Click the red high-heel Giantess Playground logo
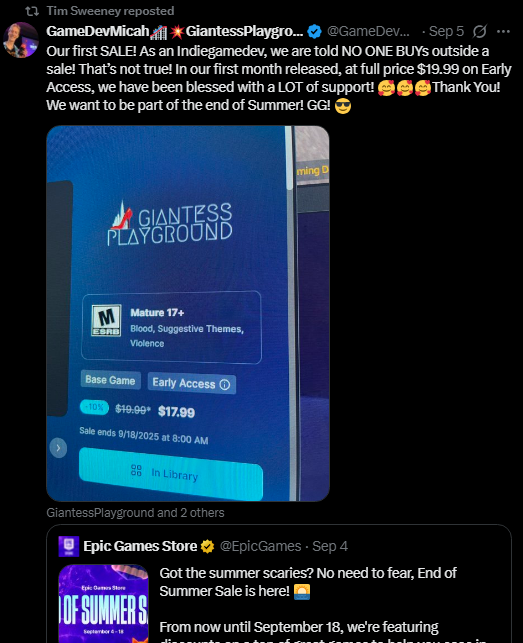523x643 pixels. tap(122, 215)
